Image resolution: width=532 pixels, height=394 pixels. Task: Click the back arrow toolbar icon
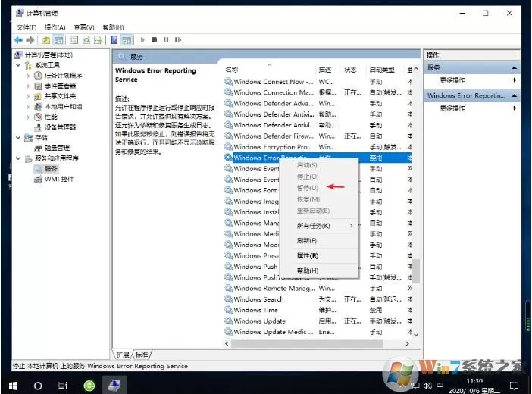click(x=18, y=40)
